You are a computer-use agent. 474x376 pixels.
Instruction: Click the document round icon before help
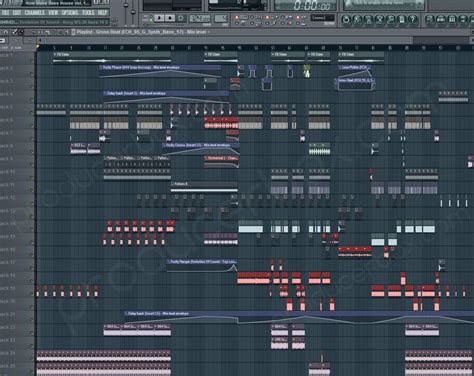[x=402, y=19]
